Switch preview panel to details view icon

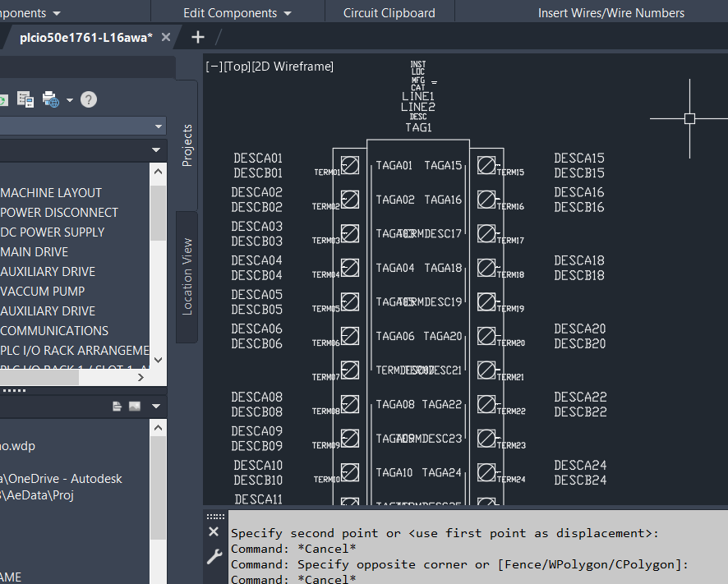pos(117,405)
